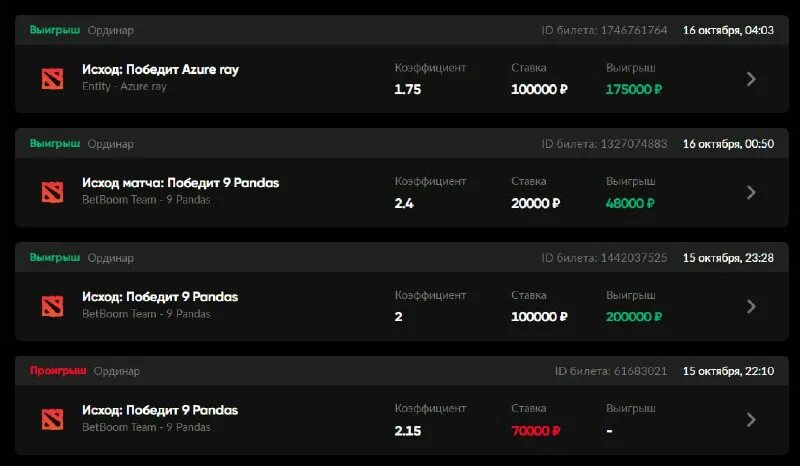The height and width of the screenshot is (466, 800).
Task: Click the 15 октября, 22:10 timestamp
Action: coord(728,371)
